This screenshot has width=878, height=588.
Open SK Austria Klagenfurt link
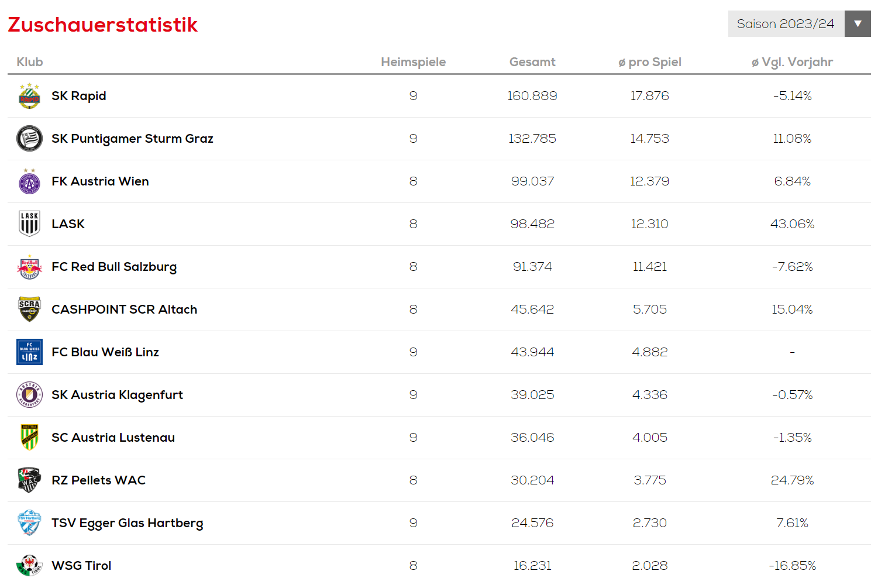tap(117, 395)
